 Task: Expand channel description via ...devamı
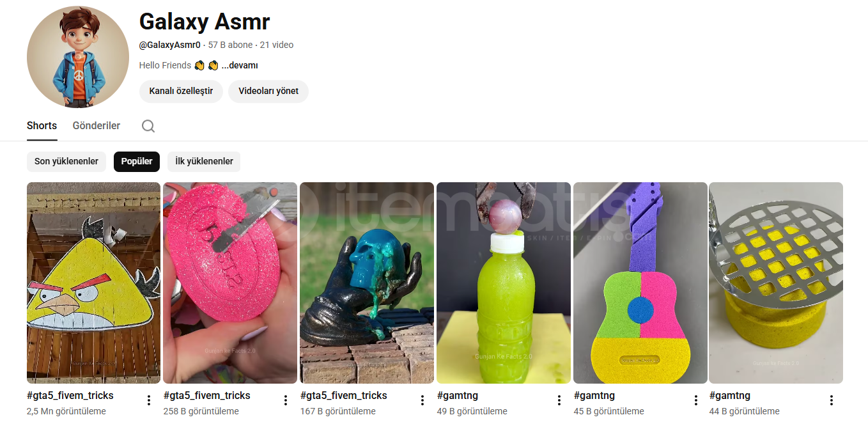tap(240, 65)
